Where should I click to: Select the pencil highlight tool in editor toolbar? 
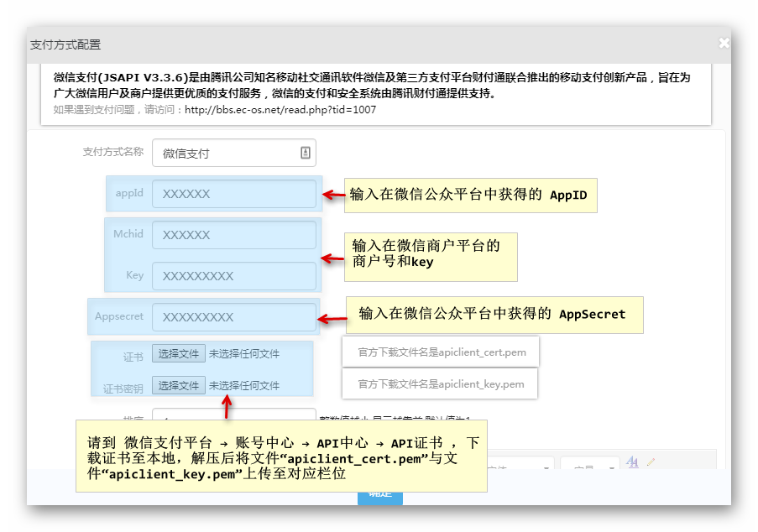[651, 462]
